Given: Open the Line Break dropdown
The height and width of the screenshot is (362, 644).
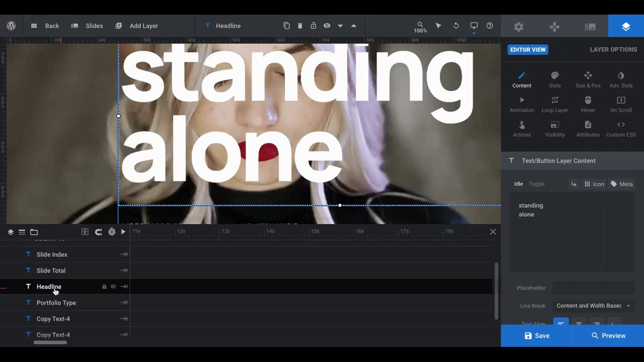Looking at the screenshot, I should pyautogui.click(x=593, y=306).
